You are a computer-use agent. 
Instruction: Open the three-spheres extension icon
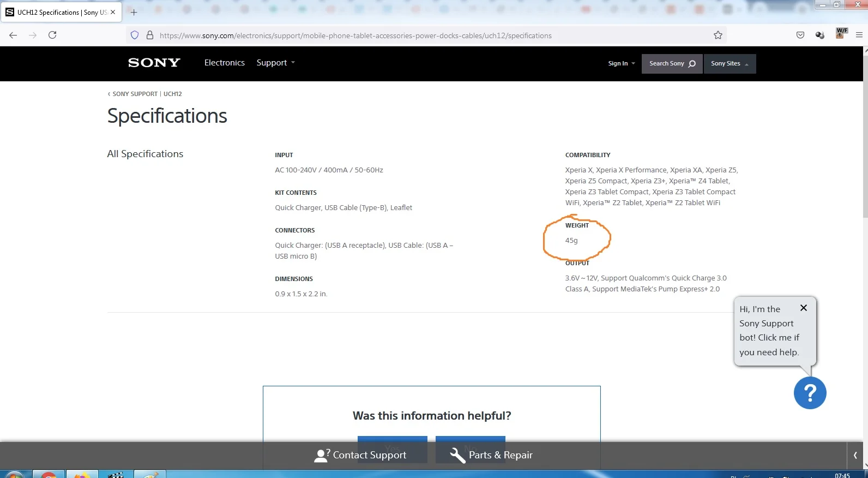coord(819,35)
